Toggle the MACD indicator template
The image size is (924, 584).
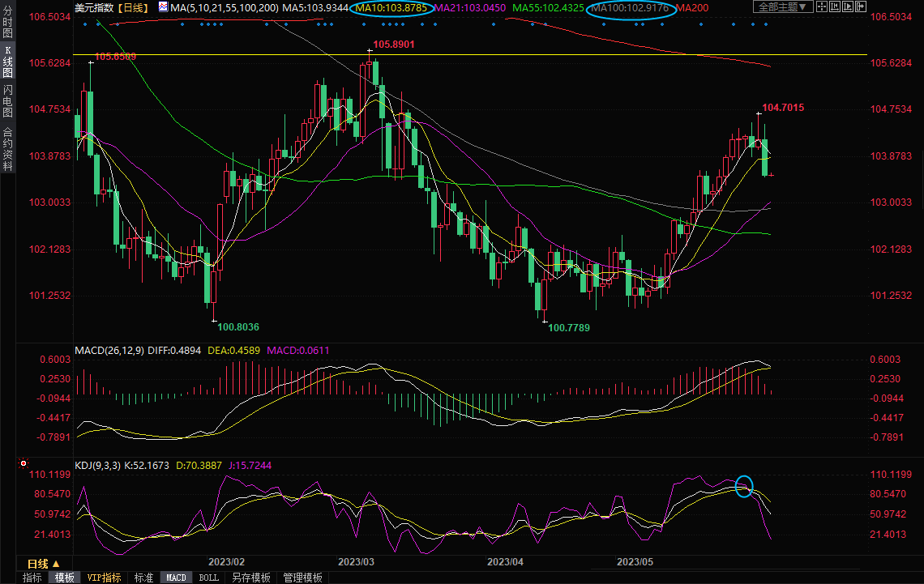[177, 578]
